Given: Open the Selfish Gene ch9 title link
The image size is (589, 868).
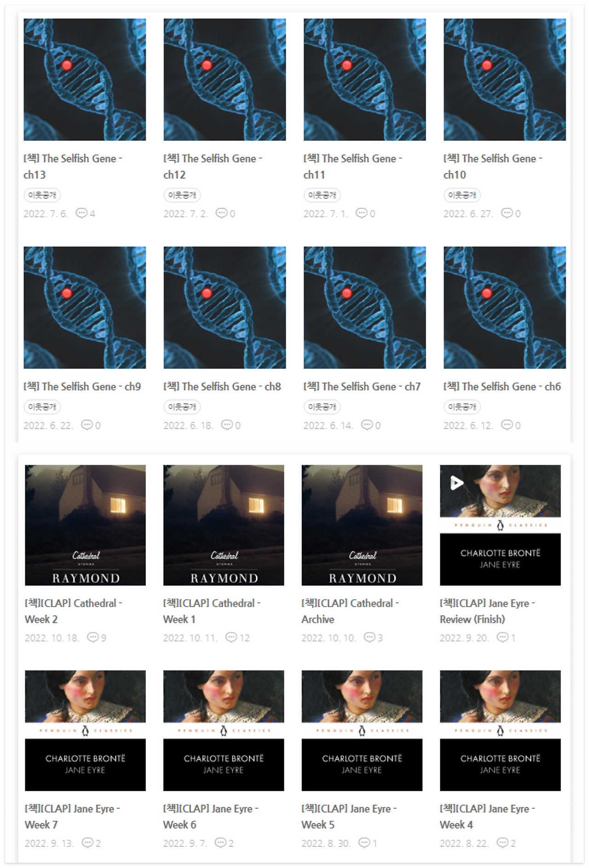Looking at the screenshot, I should pyautogui.click(x=82, y=386).
